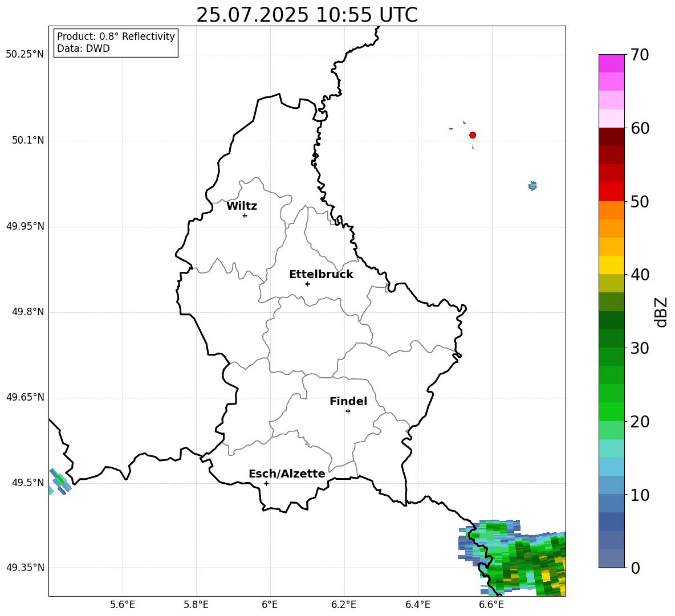Click the 6.2°E longitude label

(x=344, y=605)
